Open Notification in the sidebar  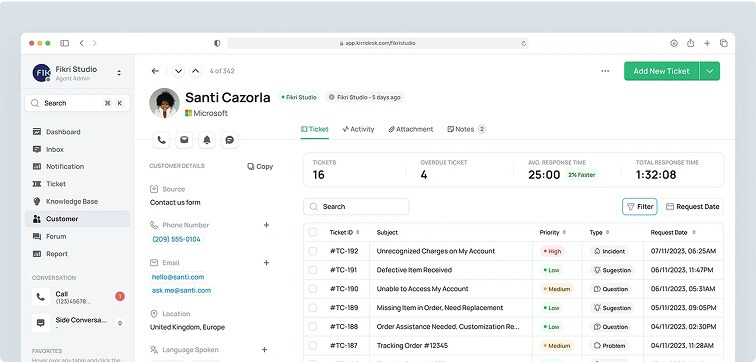pyautogui.click(x=77, y=166)
